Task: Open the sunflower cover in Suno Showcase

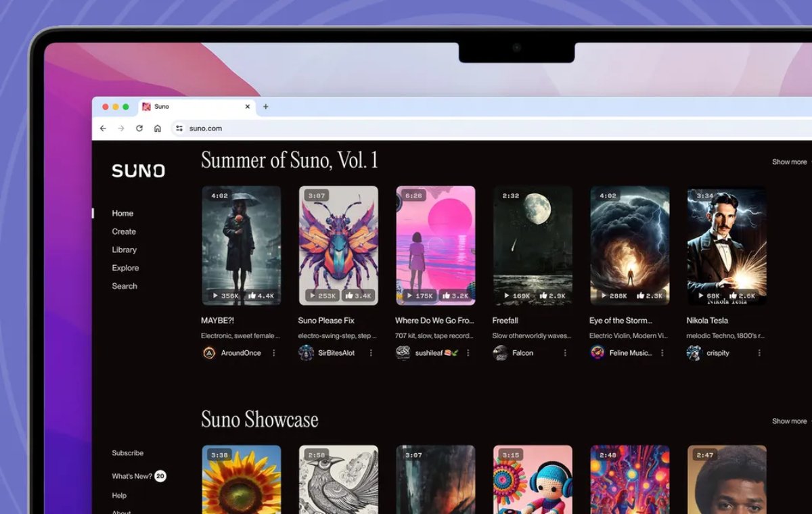Action: click(x=242, y=479)
